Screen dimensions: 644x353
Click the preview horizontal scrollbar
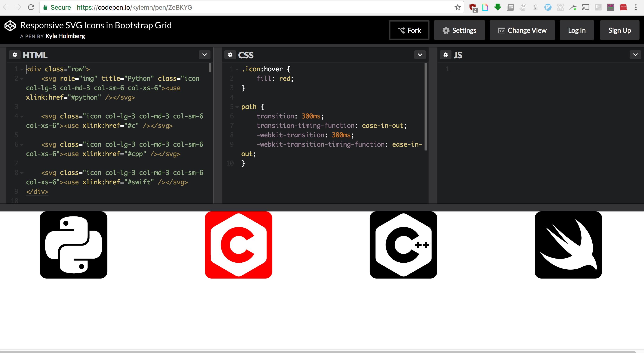(x=318, y=352)
